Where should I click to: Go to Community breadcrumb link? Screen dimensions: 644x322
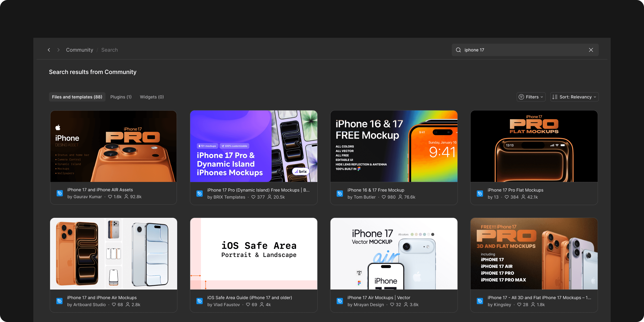click(80, 50)
